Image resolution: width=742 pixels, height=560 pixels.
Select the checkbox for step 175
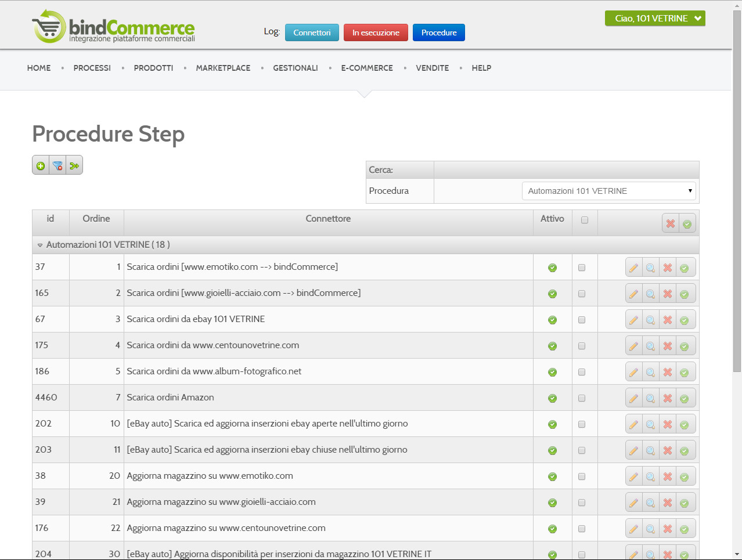[582, 346]
